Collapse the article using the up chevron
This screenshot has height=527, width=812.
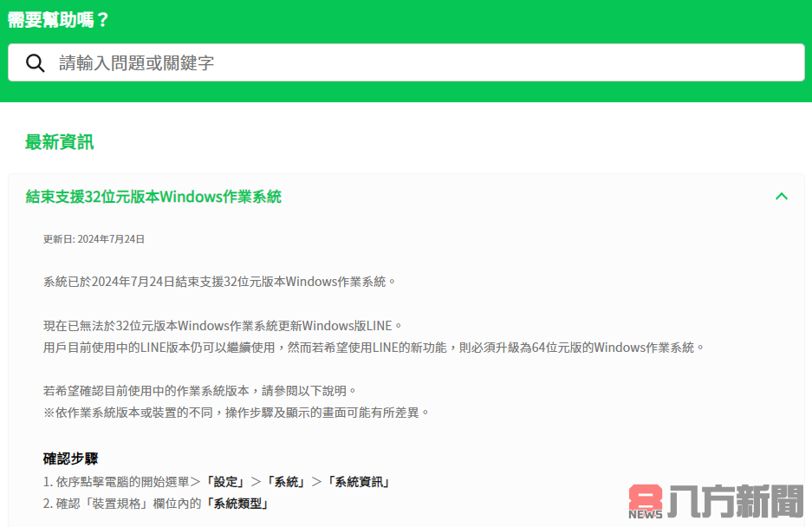(782, 197)
